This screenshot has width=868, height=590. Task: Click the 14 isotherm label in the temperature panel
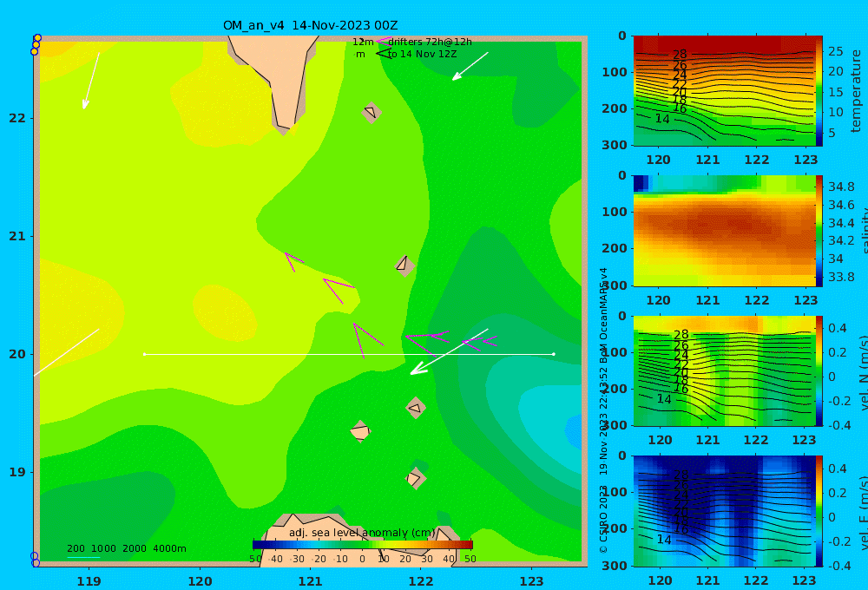click(x=662, y=119)
